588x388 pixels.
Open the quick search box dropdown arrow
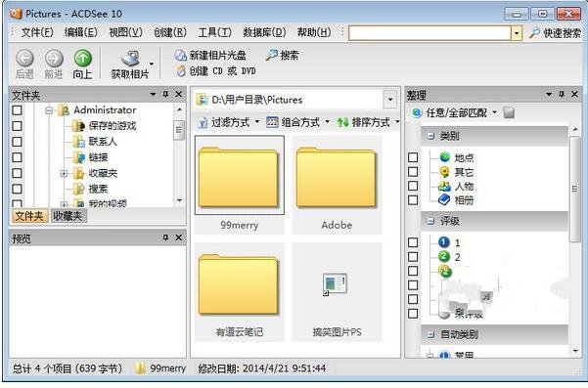pyautogui.click(x=517, y=33)
